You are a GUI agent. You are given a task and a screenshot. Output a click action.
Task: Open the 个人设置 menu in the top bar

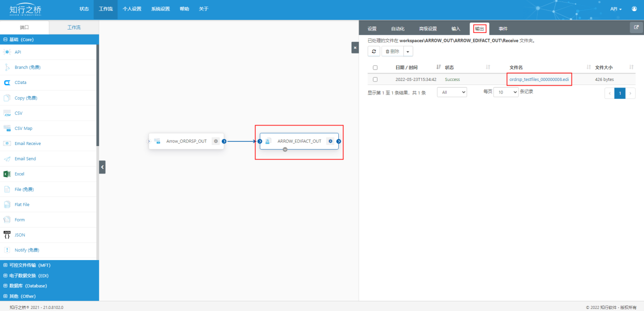(x=132, y=9)
